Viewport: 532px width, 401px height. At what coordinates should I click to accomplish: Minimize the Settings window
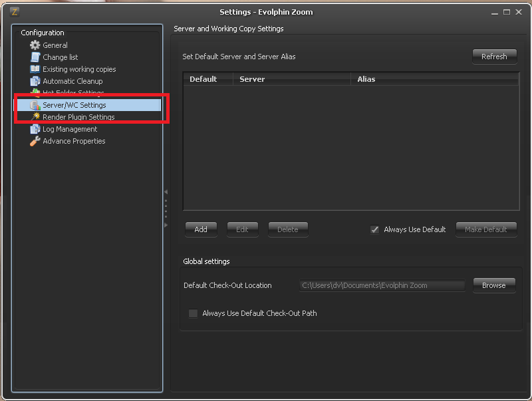pos(495,12)
